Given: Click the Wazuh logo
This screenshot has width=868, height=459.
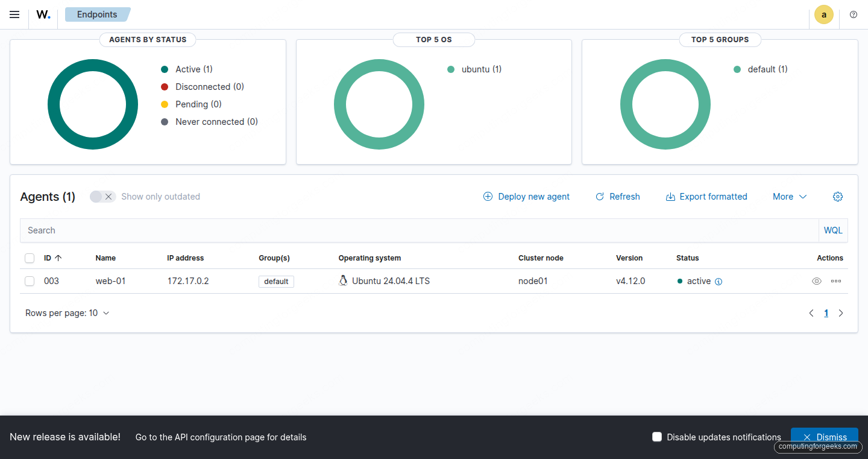Looking at the screenshot, I should pos(43,14).
